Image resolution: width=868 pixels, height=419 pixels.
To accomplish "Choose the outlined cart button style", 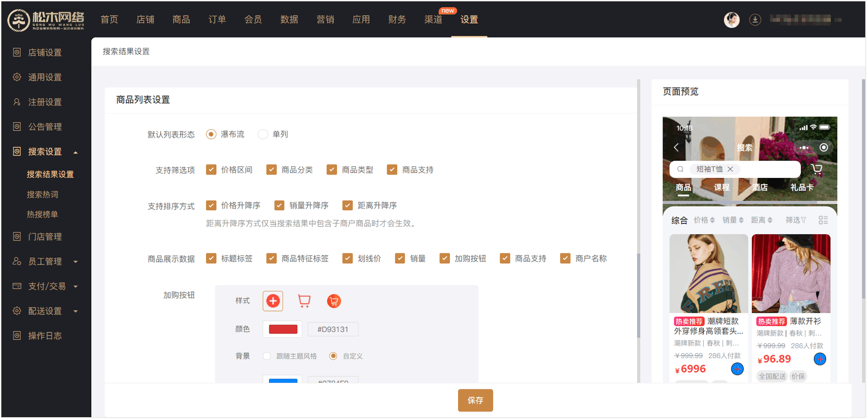I will pyautogui.click(x=304, y=301).
